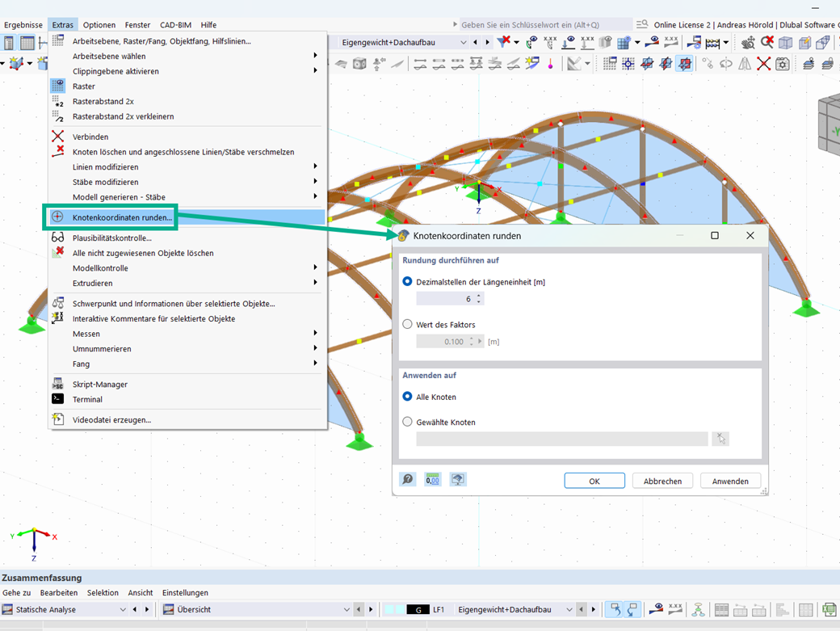The height and width of the screenshot is (631, 840).
Task: Choose Plausibilitätskontrolle menu entry
Action: (x=187, y=238)
